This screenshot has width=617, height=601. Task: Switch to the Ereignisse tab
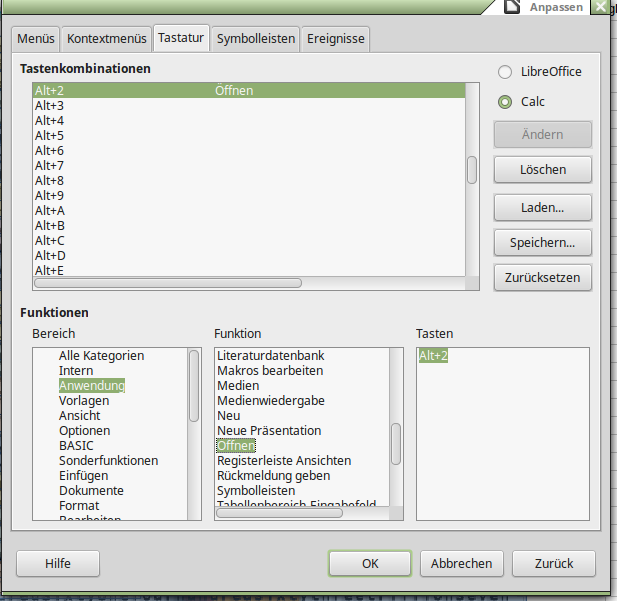pos(336,39)
